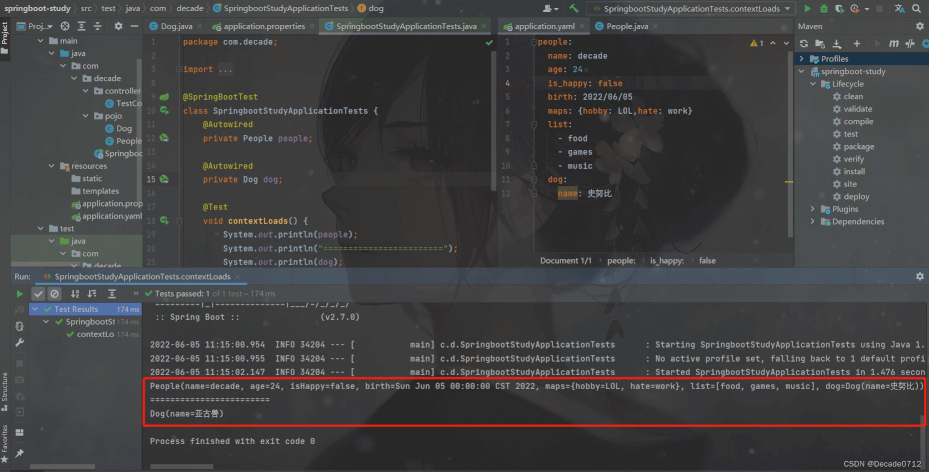
Task: Click Execute Maven Goal 'm' icon
Action: (893, 43)
